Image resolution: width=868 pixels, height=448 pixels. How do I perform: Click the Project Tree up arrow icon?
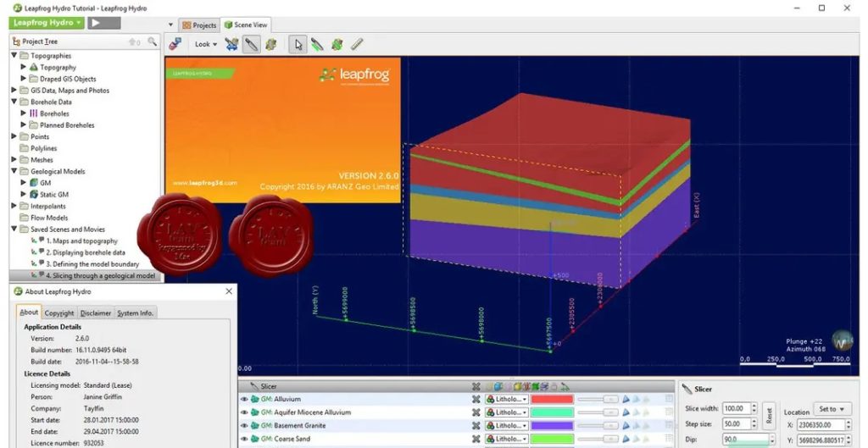[x=134, y=41]
